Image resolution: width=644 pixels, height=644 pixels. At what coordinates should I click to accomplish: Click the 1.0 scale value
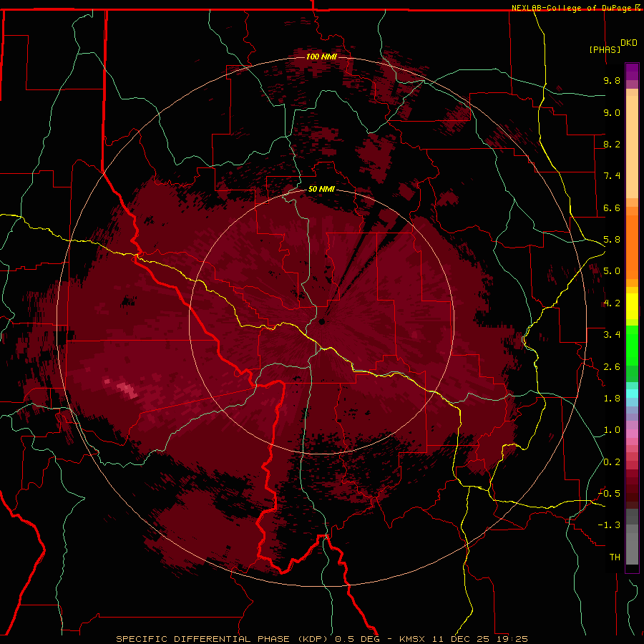click(612, 430)
